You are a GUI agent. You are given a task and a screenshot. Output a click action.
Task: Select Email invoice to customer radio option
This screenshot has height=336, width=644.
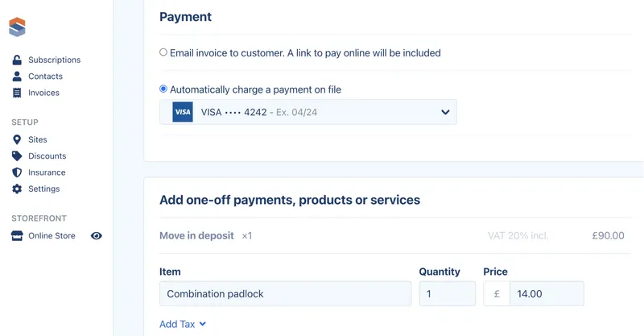(x=163, y=52)
